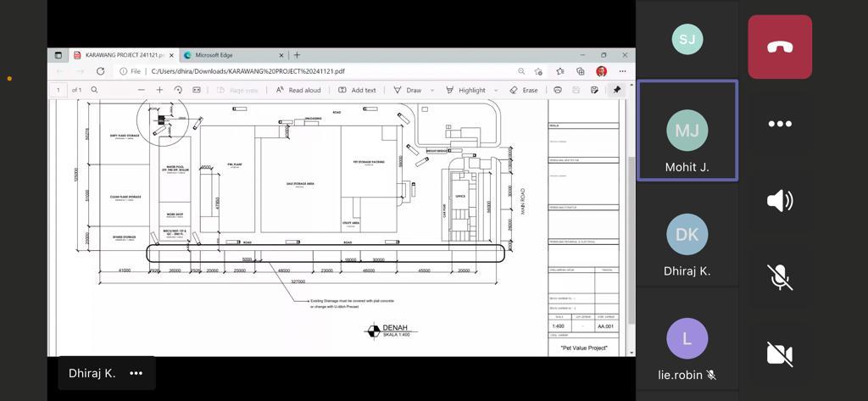
Task: Open options next to Dhiraj K. name label
Action: (x=136, y=373)
